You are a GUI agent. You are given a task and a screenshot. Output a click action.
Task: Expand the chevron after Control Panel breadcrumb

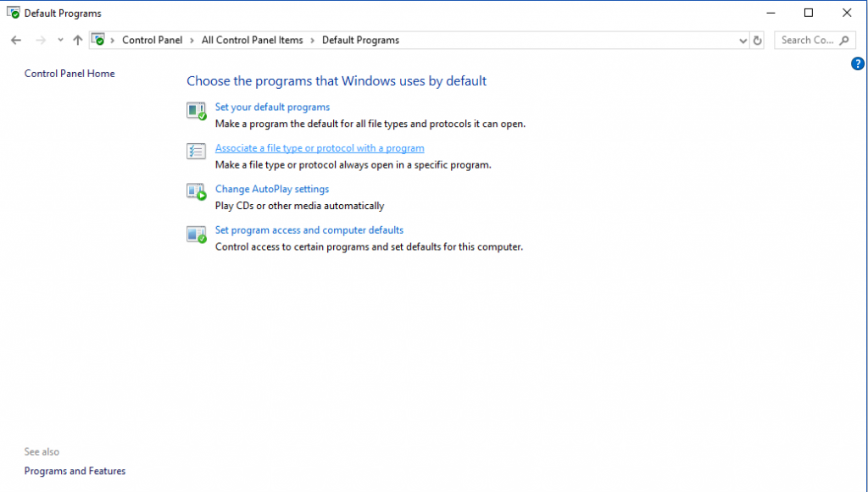(192, 41)
